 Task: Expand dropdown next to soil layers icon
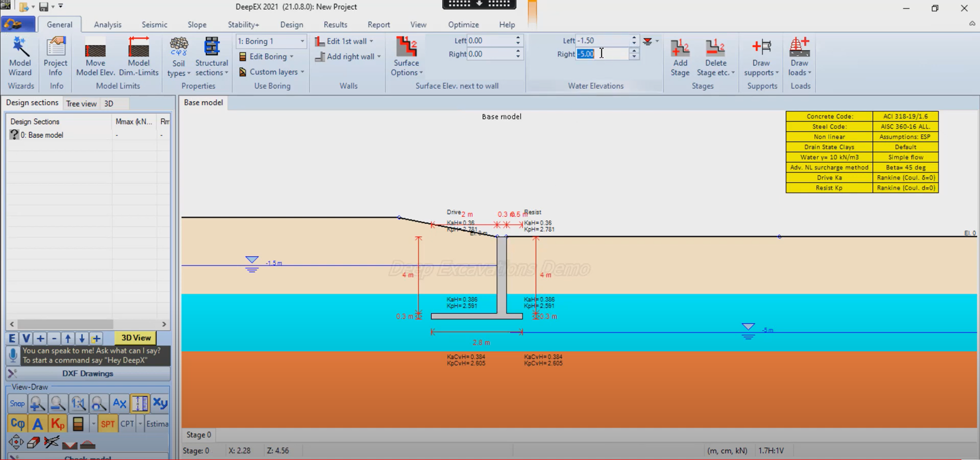point(93,424)
